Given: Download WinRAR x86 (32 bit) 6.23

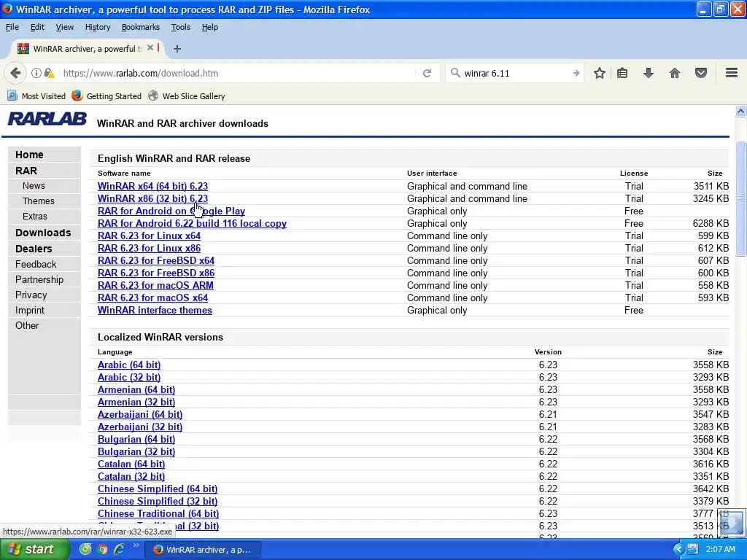Looking at the screenshot, I should 152,198.
